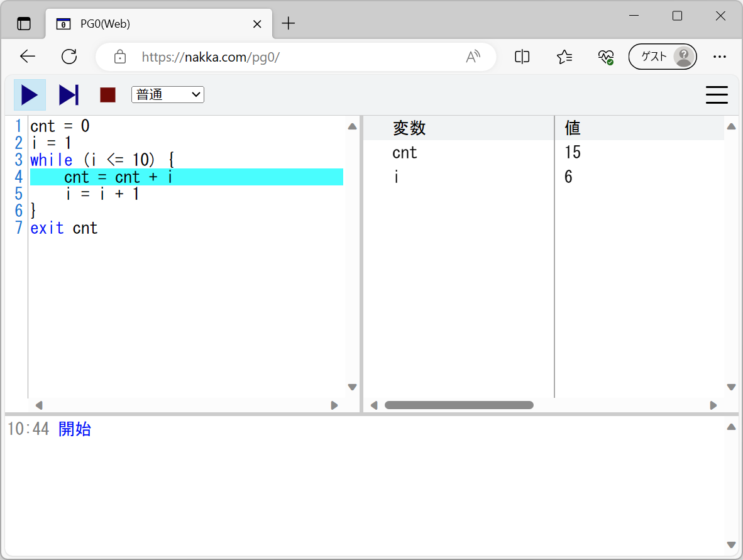Open browser settings and more menu
This screenshot has width=743, height=560.
pyautogui.click(x=719, y=57)
